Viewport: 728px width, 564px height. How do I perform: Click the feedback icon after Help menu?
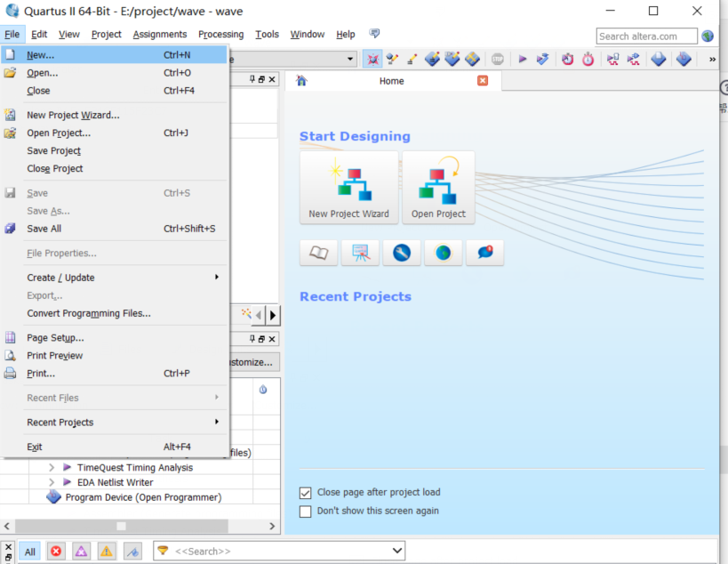pos(374,34)
